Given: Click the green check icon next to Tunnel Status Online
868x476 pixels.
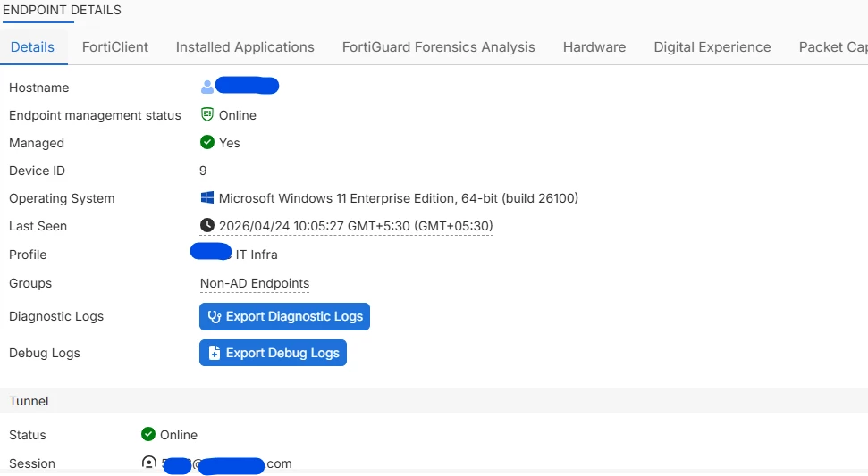Looking at the screenshot, I should [x=148, y=434].
